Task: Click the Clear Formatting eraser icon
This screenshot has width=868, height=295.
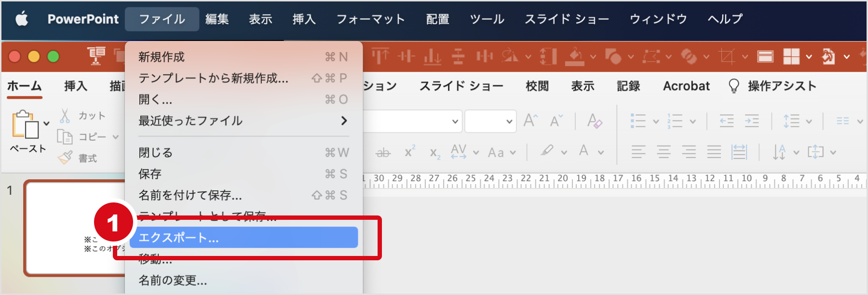Action: click(x=595, y=121)
